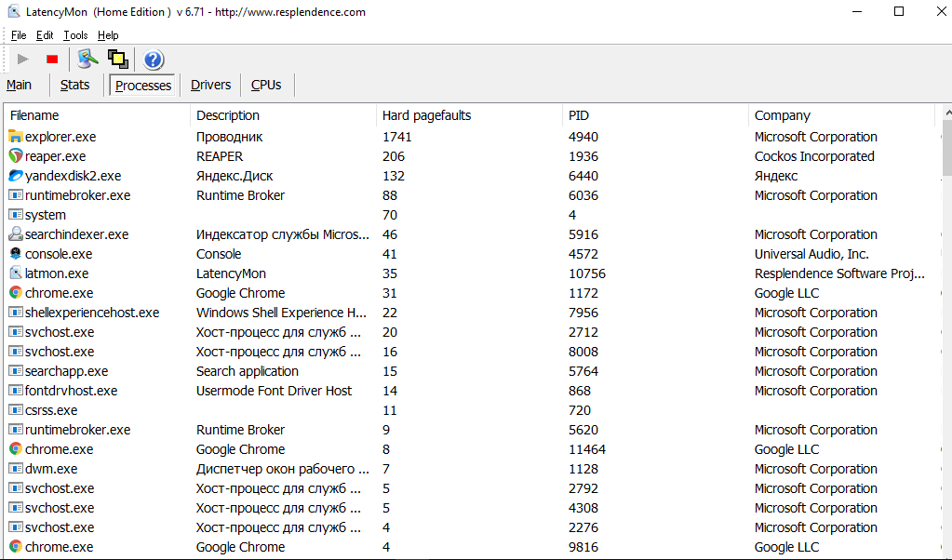Viewport: 952px width, 560px height.
Task: Select the Processes tab
Action: [143, 86]
